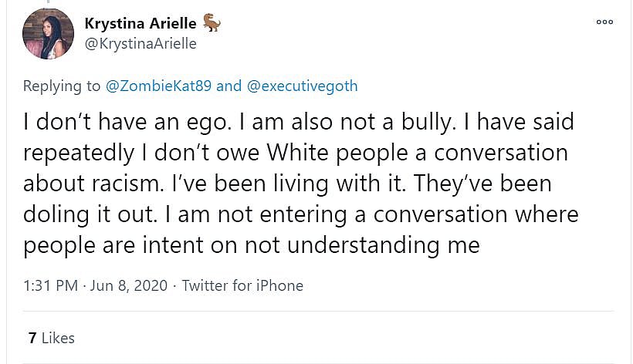Click the tweet line starting "doling it out"
Screen dimensions: 633x364
pos(300,214)
